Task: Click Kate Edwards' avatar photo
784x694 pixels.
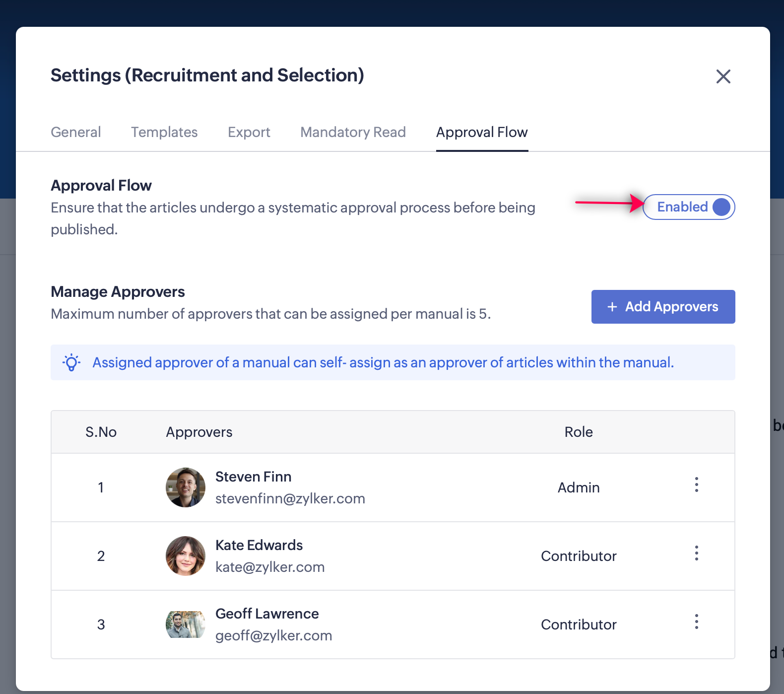Action: click(x=185, y=556)
